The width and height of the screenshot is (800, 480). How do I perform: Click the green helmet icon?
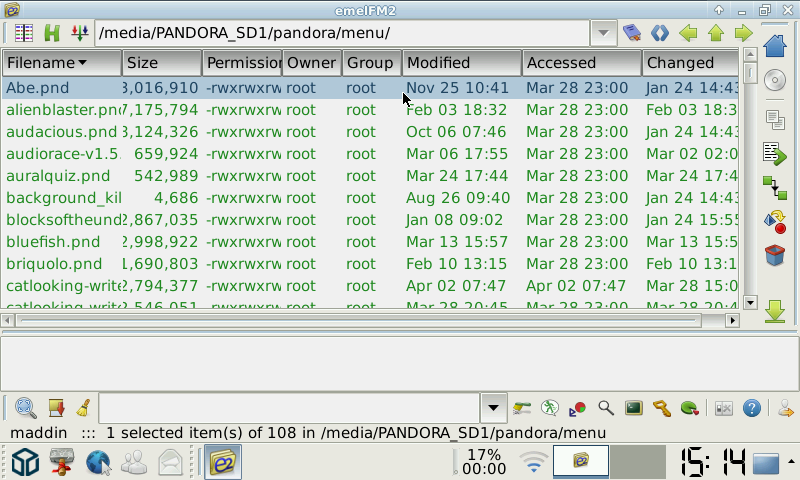(x=689, y=408)
